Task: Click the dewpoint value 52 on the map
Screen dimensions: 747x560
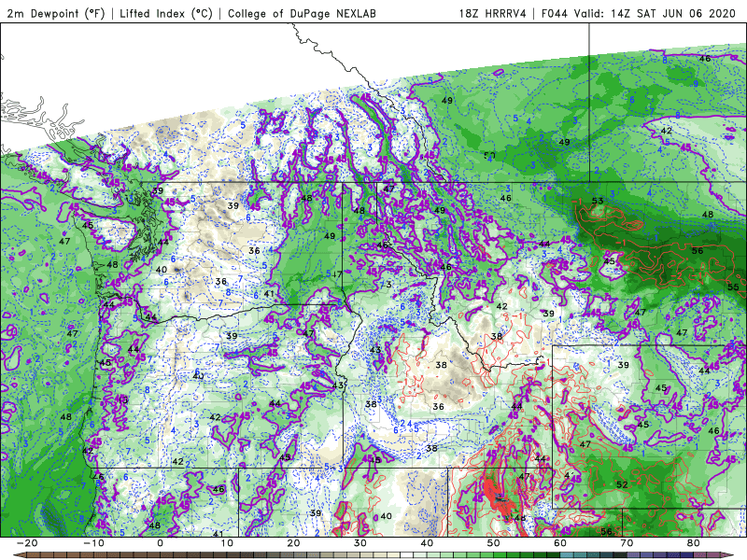Action: tap(622, 484)
